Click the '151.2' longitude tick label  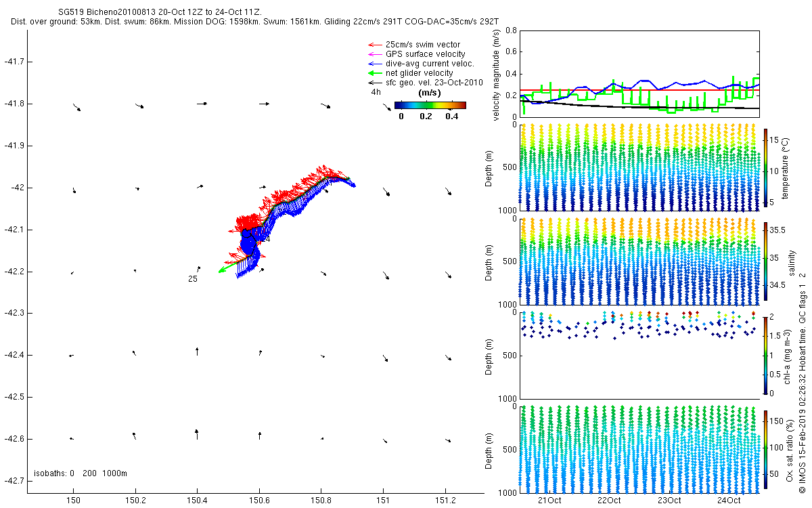(445, 501)
